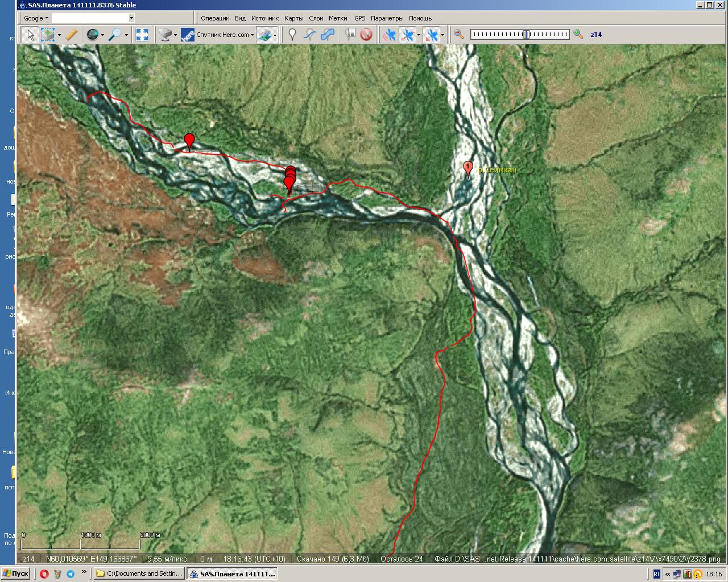
Task: Click the zoom in magnifier button
Action: pos(578,35)
